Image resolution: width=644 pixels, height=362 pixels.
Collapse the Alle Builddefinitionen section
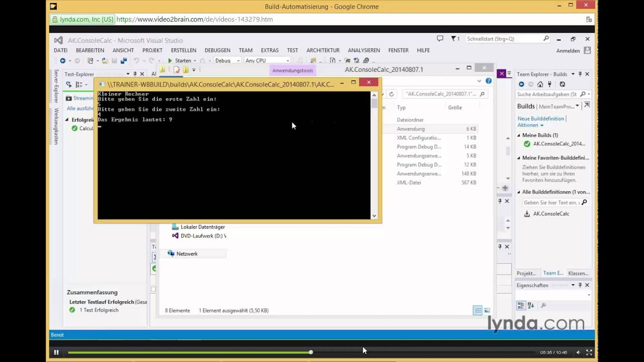pos(519,192)
